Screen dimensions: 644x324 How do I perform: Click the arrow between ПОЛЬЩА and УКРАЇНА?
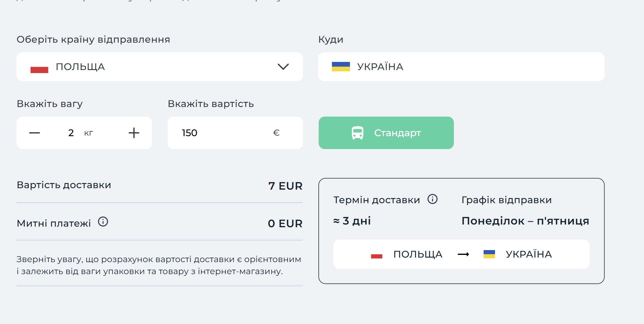coord(463,255)
